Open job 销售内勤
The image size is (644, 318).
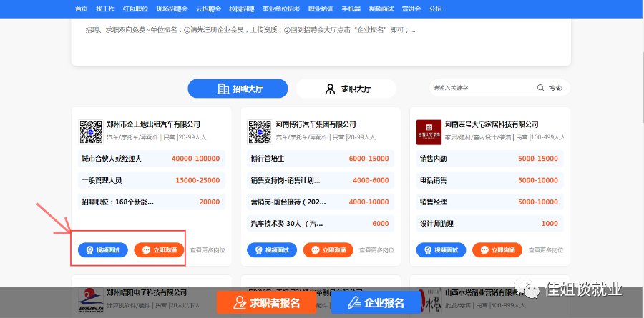point(490,159)
